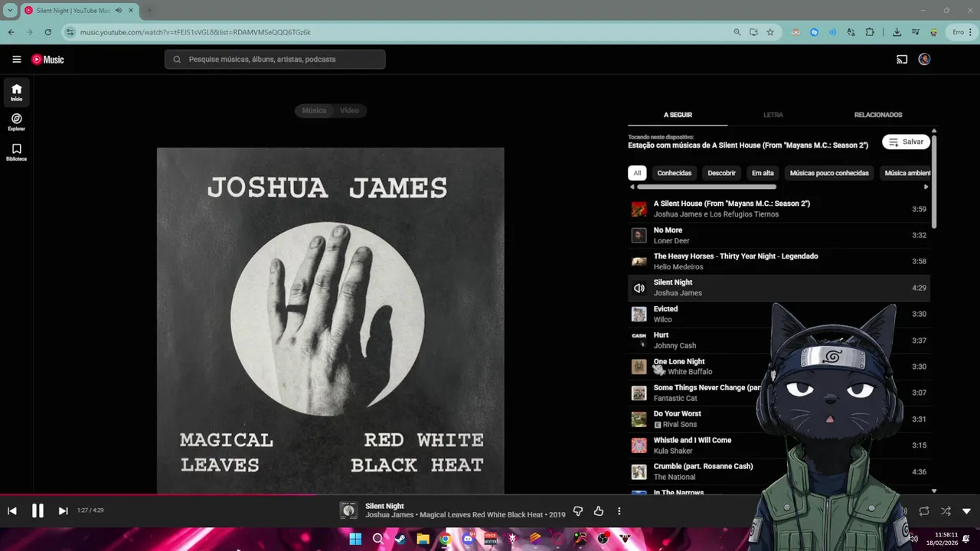Open the LETRA tab

[773, 115]
